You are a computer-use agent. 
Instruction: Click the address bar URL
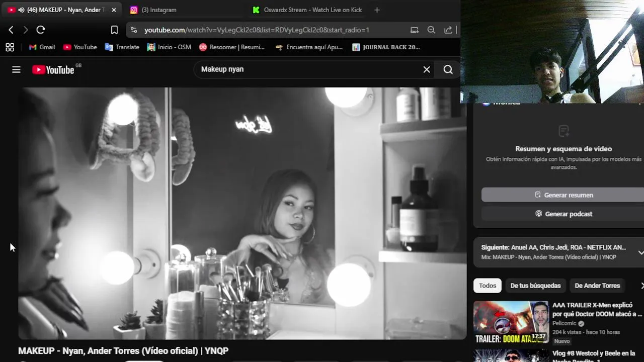tap(257, 30)
